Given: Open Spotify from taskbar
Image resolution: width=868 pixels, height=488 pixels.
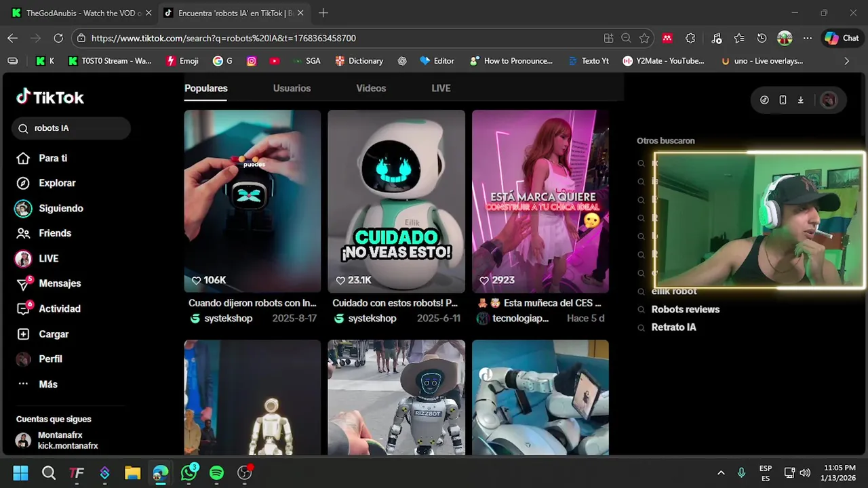Looking at the screenshot, I should [216, 473].
